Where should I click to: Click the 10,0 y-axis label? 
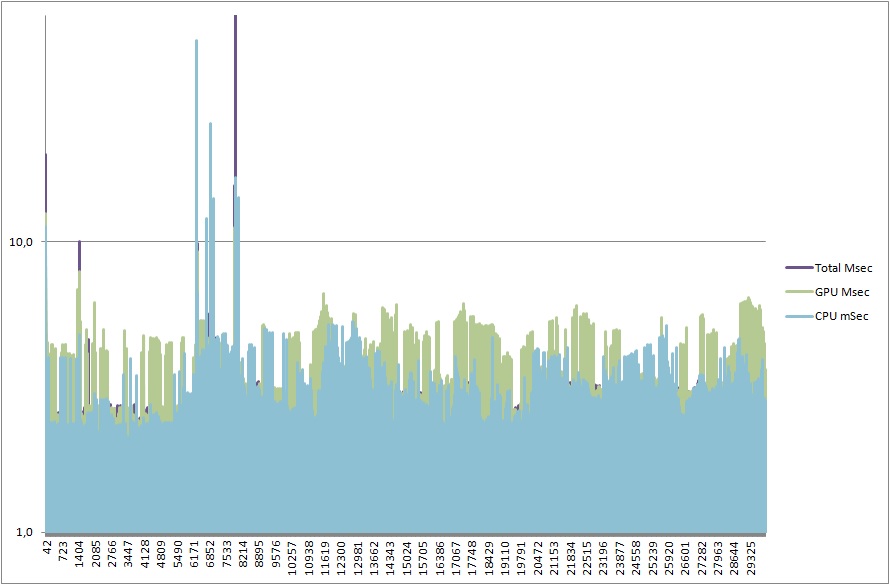pyautogui.click(x=21, y=241)
